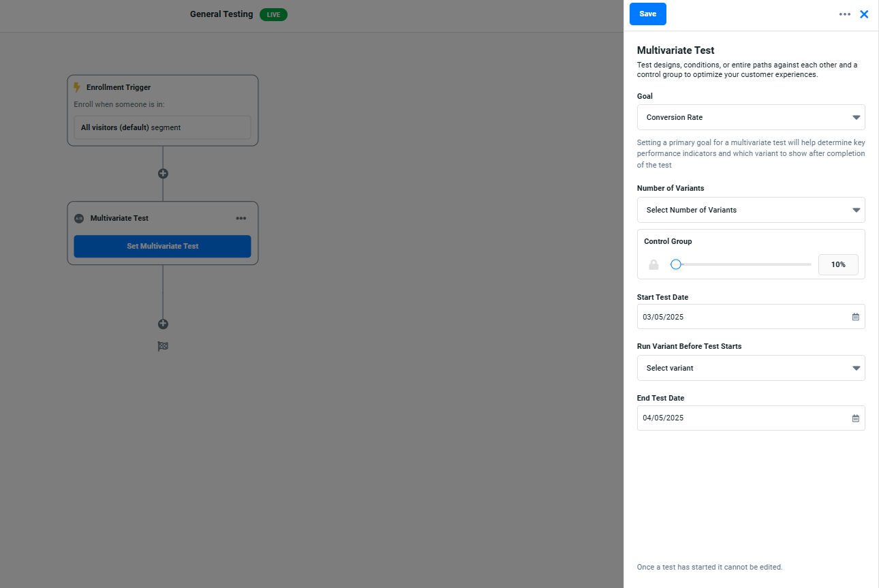Close the Multivariate Test panel
The width and height of the screenshot is (879, 588).
864,14
